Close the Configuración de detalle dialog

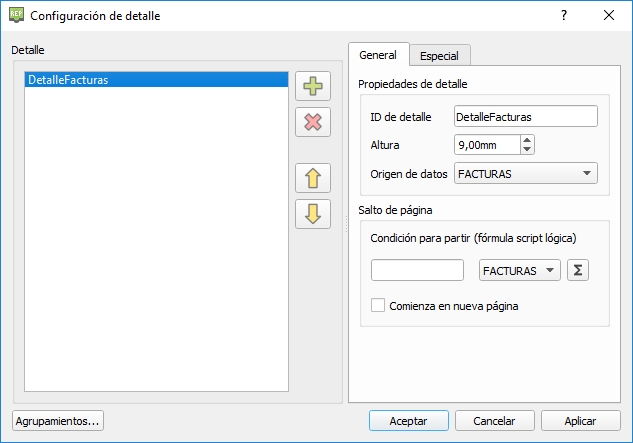click(x=609, y=15)
